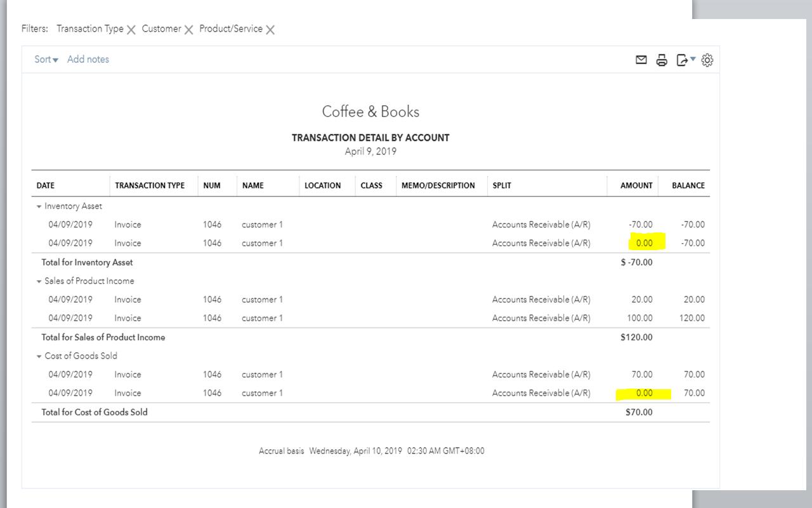Open the export report icon menu
The height and width of the screenshot is (508, 812).
[x=685, y=60]
